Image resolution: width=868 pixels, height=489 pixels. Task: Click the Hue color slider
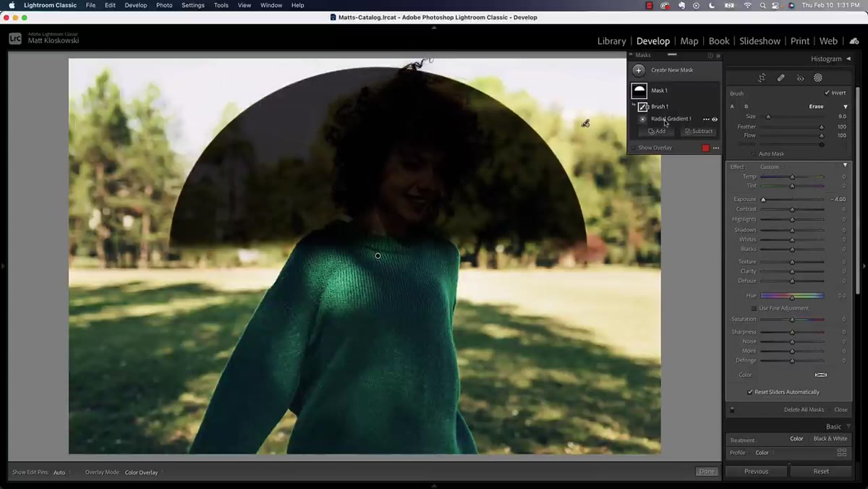[792, 296]
